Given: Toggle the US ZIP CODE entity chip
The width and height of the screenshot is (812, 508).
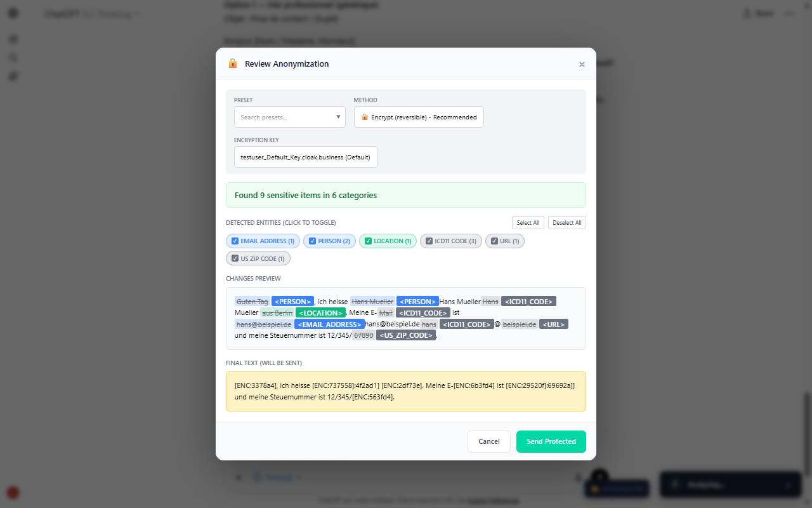Looking at the screenshot, I should [x=258, y=258].
